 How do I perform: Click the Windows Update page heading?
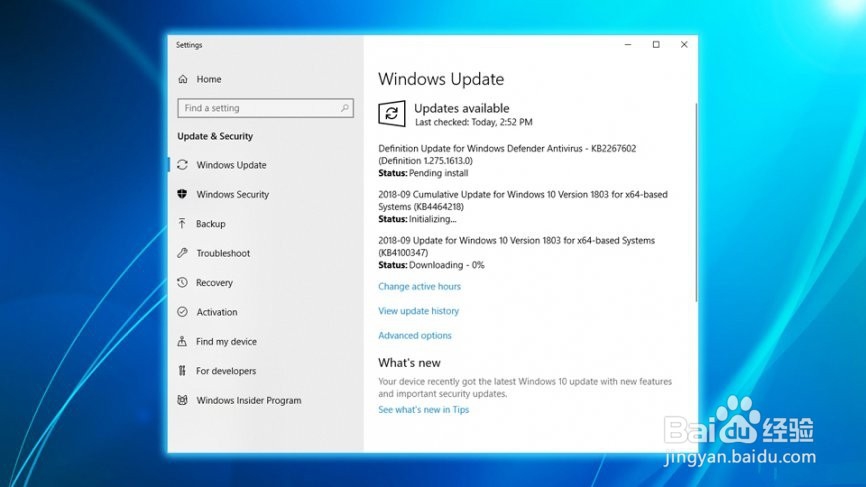441,79
